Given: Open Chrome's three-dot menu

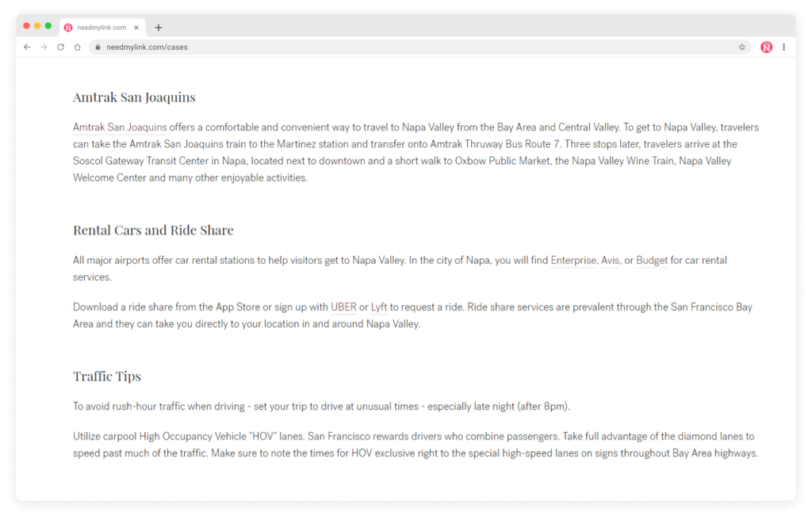Looking at the screenshot, I should (784, 47).
